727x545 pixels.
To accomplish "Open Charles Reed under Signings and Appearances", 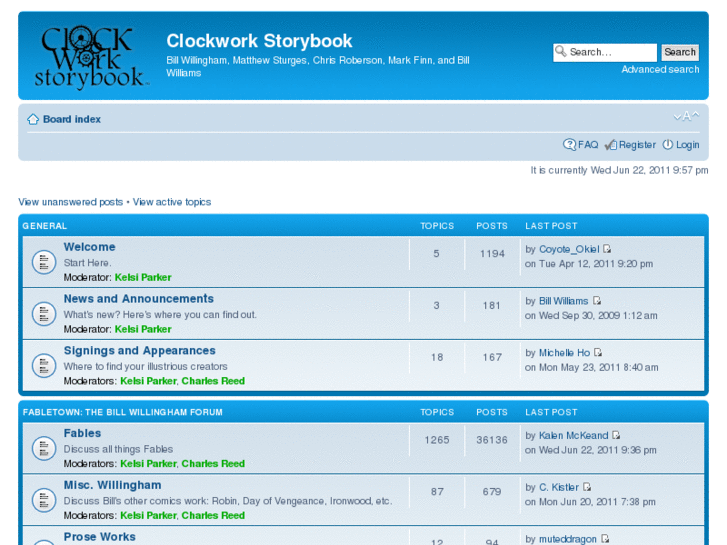I will click(x=213, y=381).
